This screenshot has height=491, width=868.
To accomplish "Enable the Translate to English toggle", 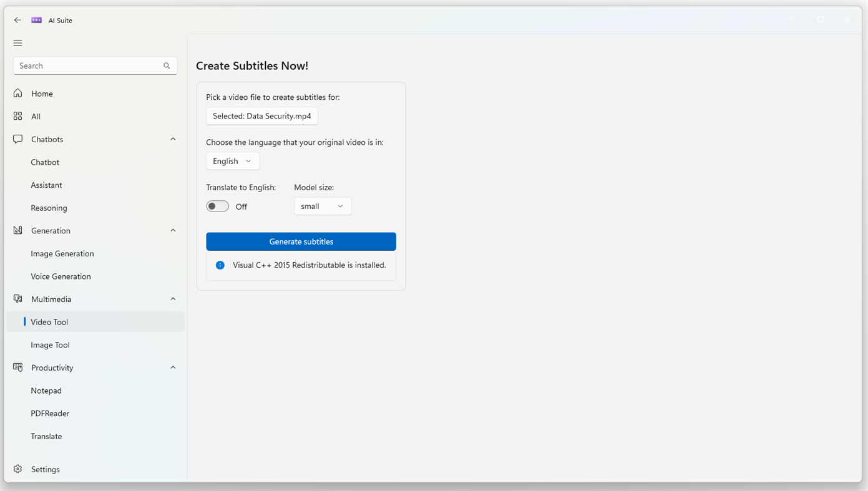I will pyautogui.click(x=217, y=205).
